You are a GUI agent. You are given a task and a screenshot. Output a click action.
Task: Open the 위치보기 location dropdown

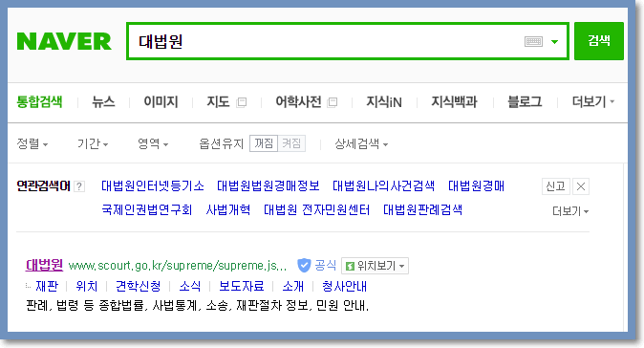(x=375, y=266)
